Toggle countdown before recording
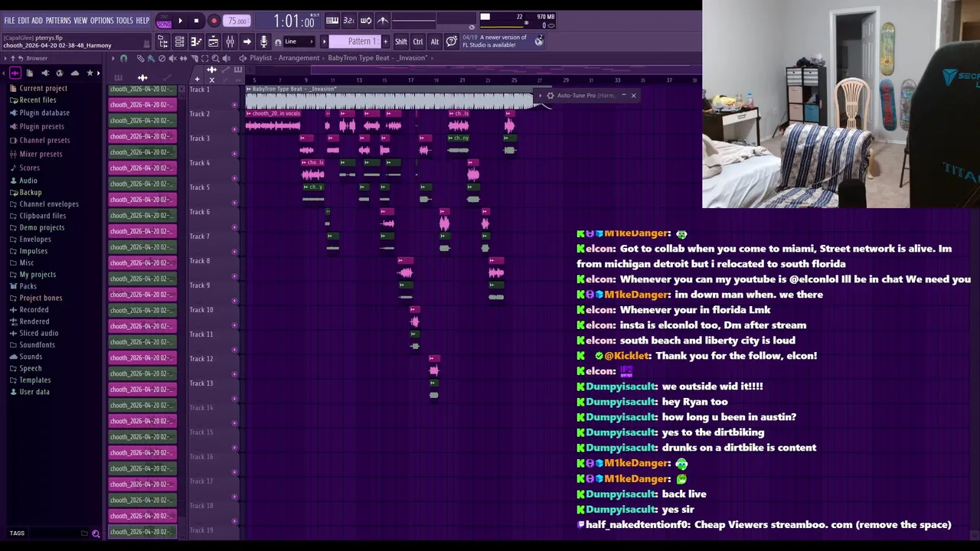980x551 pixels. tap(348, 21)
